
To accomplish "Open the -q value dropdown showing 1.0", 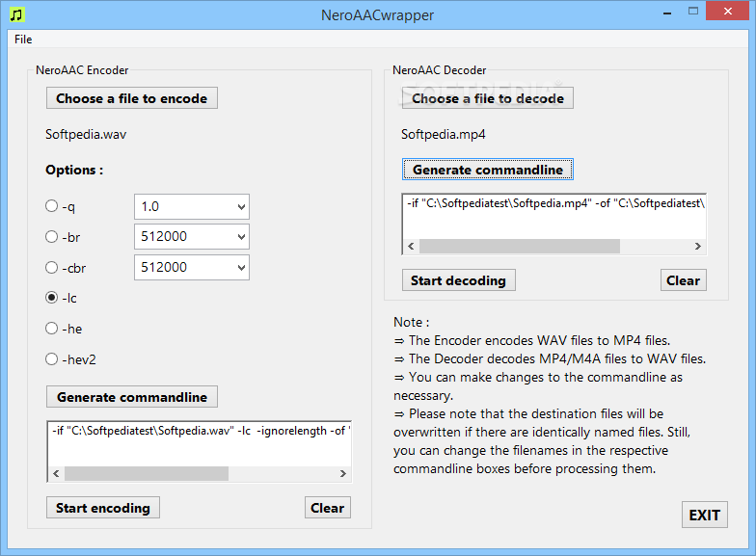I will click(x=192, y=206).
